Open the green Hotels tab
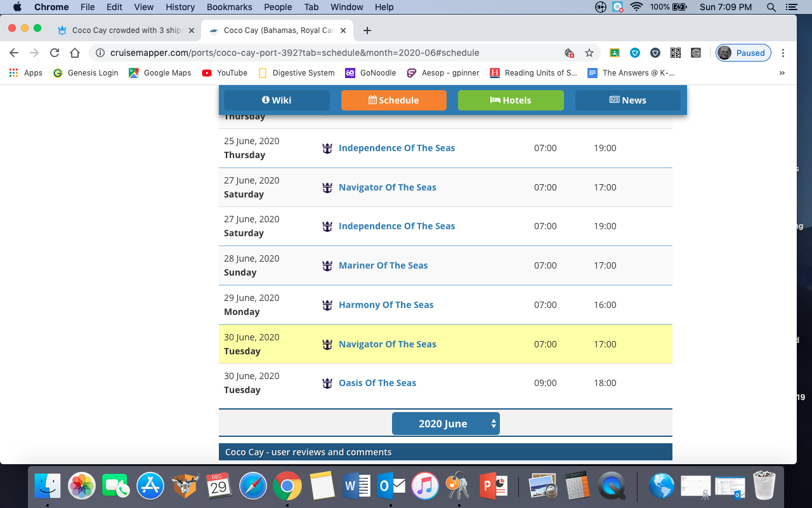 click(x=511, y=100)
